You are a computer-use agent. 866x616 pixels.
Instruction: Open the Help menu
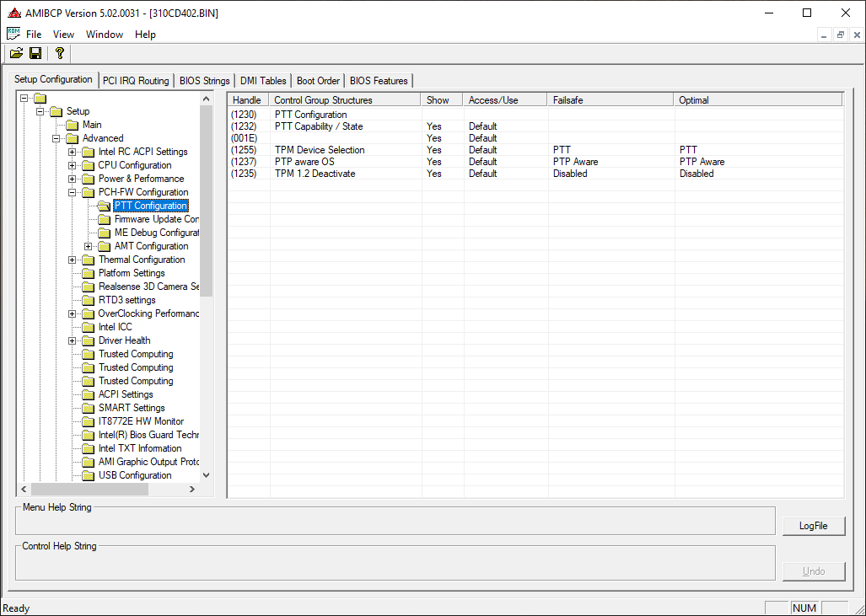145,35
